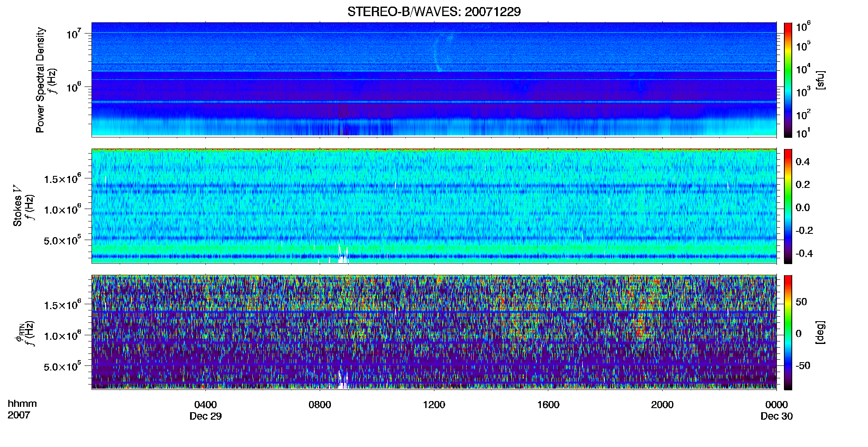Click the 0.0 value on Stokes colorbar
The image size is (868, 447).
coord(803,208)
